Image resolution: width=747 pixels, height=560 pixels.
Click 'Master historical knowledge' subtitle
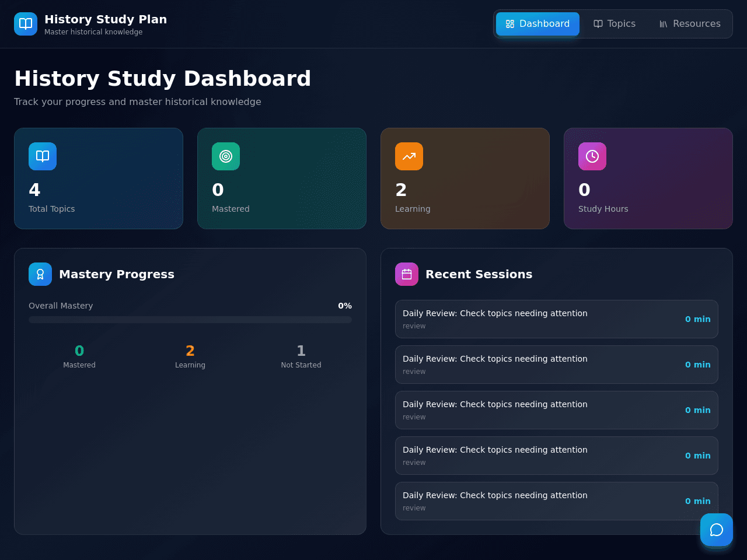click(93, 32)
